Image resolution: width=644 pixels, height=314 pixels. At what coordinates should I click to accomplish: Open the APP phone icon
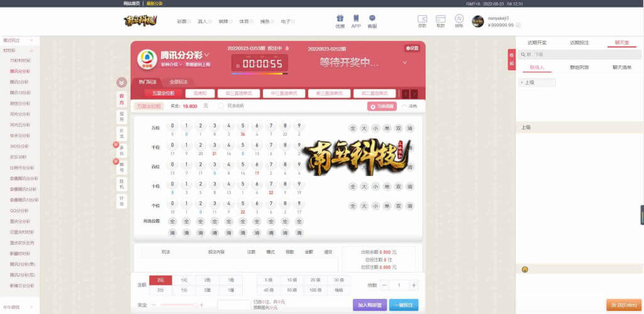click(356, 18)
